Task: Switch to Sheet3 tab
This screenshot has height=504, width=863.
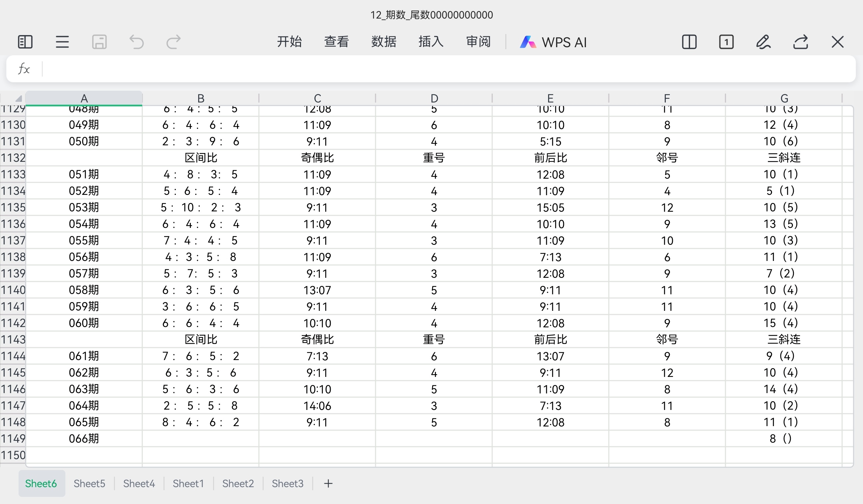Action: point(287,483)
